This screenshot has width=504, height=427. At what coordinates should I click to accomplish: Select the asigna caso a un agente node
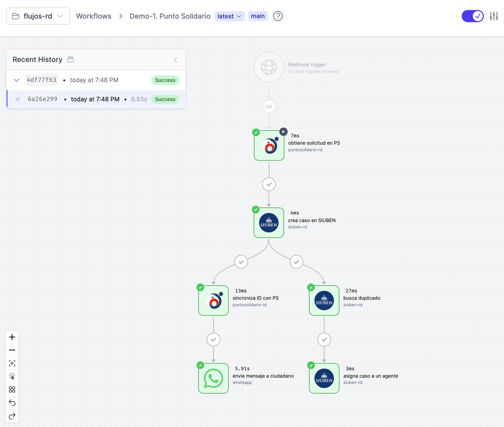tap(324, 378)
